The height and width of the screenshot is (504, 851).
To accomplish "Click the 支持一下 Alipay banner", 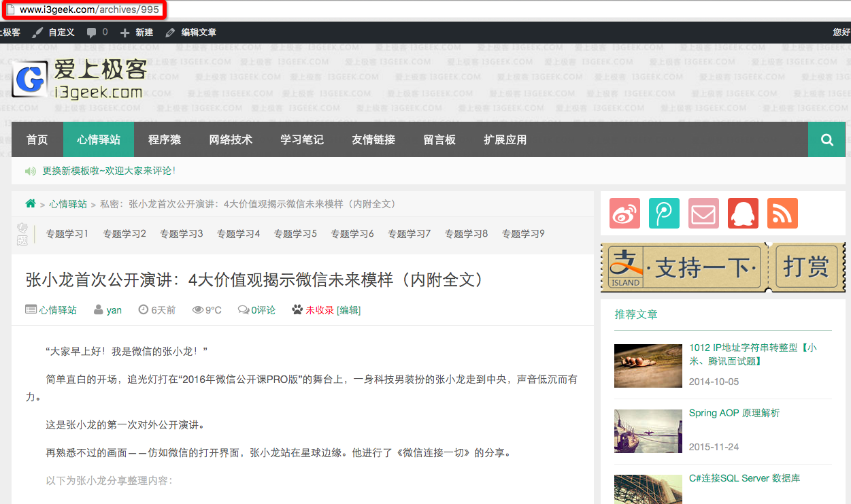I will point(684,267).
